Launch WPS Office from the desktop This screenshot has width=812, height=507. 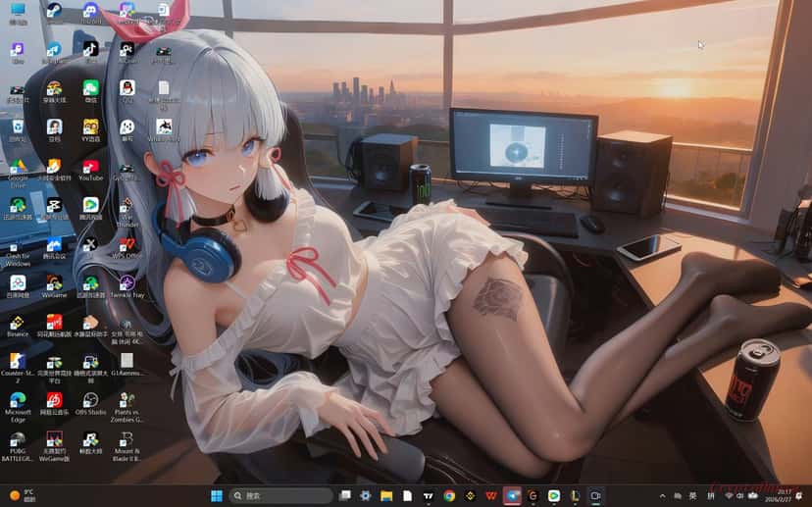tap(127, 248)
